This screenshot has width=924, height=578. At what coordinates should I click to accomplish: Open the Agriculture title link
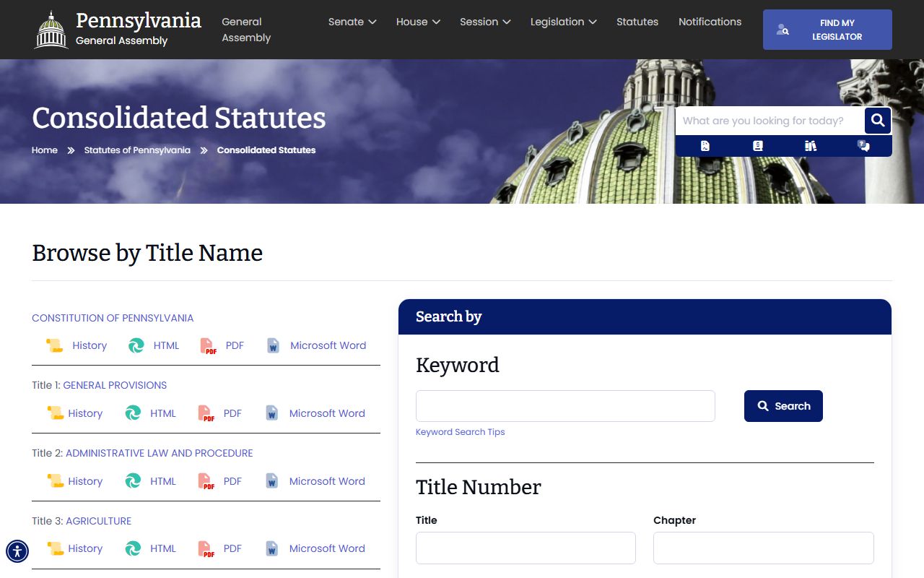tap(99, 521)
